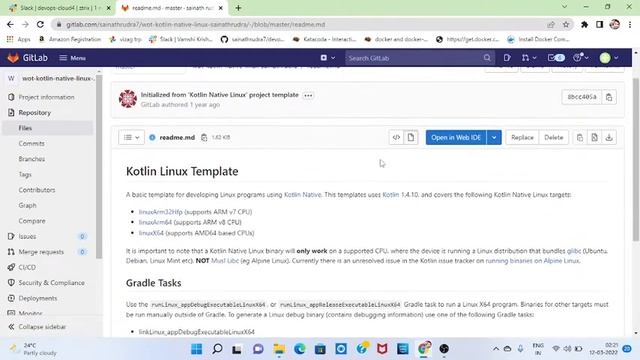Image resolution: width=640 pixels, height=360 pixels.
Task: Copy file path icon next to readme.md
Action: point(204,138)
